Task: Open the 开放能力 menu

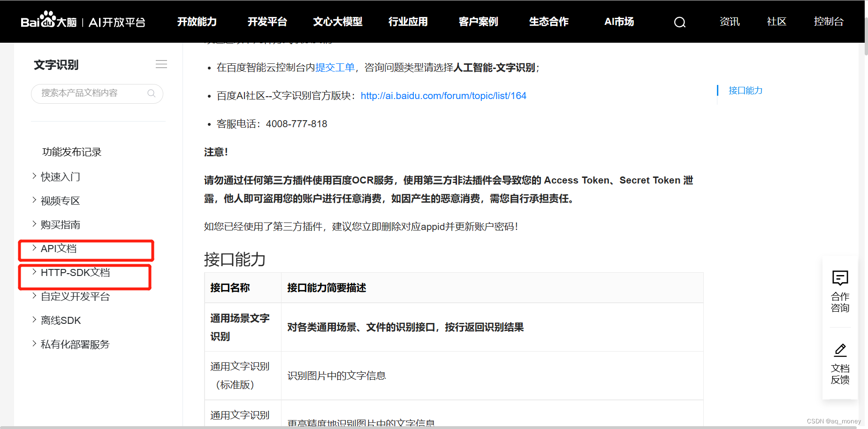Action: point(197,22)
